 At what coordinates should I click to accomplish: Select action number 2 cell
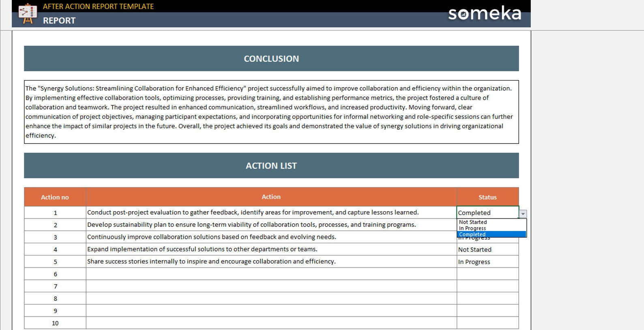point(55,225)
